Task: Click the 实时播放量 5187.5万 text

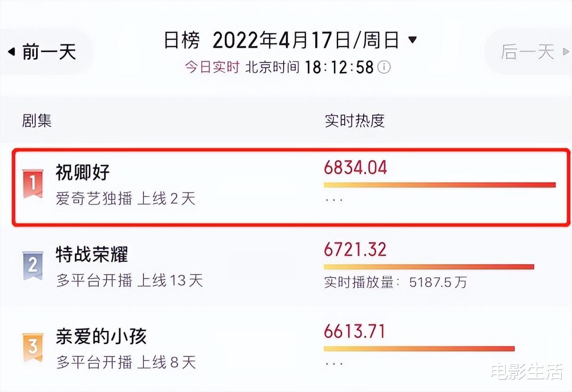Action: (396, 282)
